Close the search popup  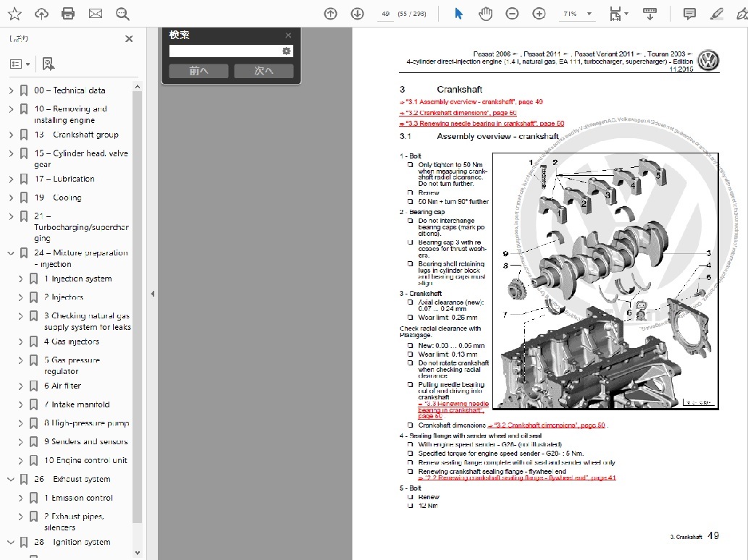pyautogui.click(x=288, y=35)
